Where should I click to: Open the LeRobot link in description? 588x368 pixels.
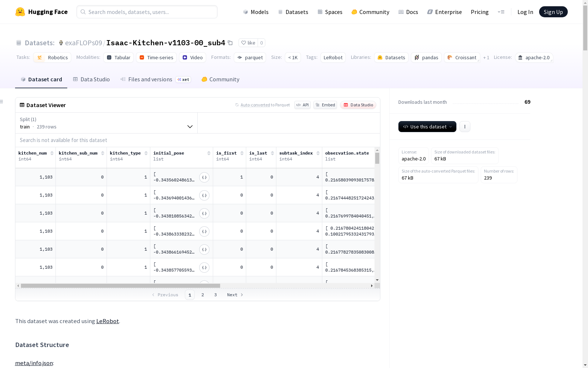[107, 321]
